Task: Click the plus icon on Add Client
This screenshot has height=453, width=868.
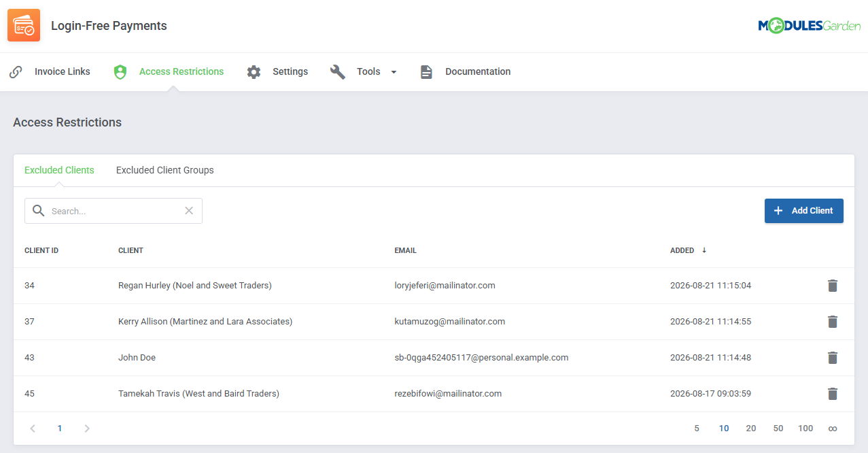Action: 779,211
